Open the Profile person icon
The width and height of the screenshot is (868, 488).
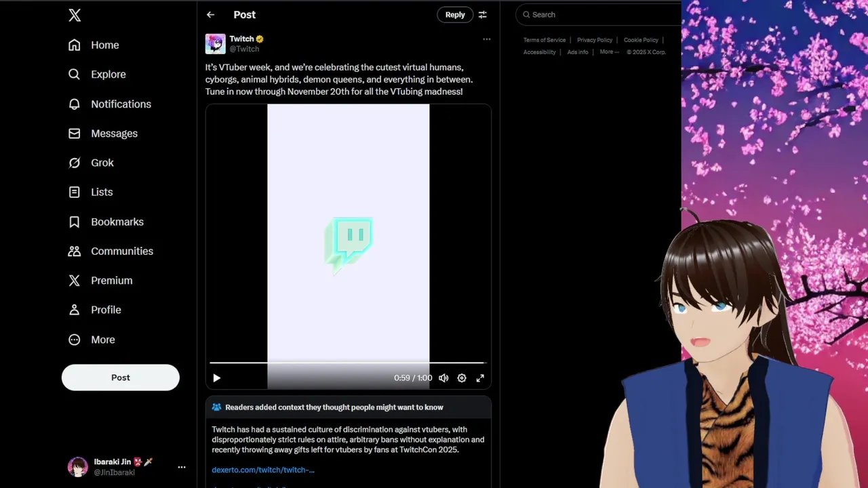(75, 310)
